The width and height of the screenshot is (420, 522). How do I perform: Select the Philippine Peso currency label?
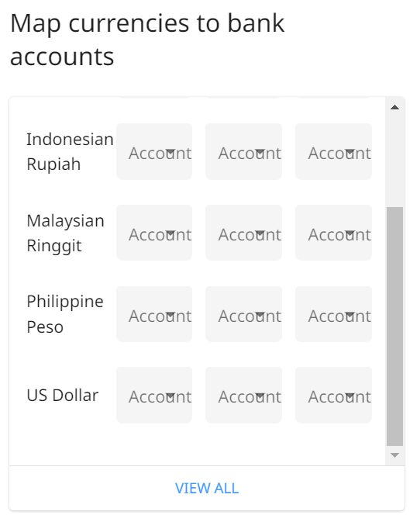pyautogui.click(x=65, y=314)
